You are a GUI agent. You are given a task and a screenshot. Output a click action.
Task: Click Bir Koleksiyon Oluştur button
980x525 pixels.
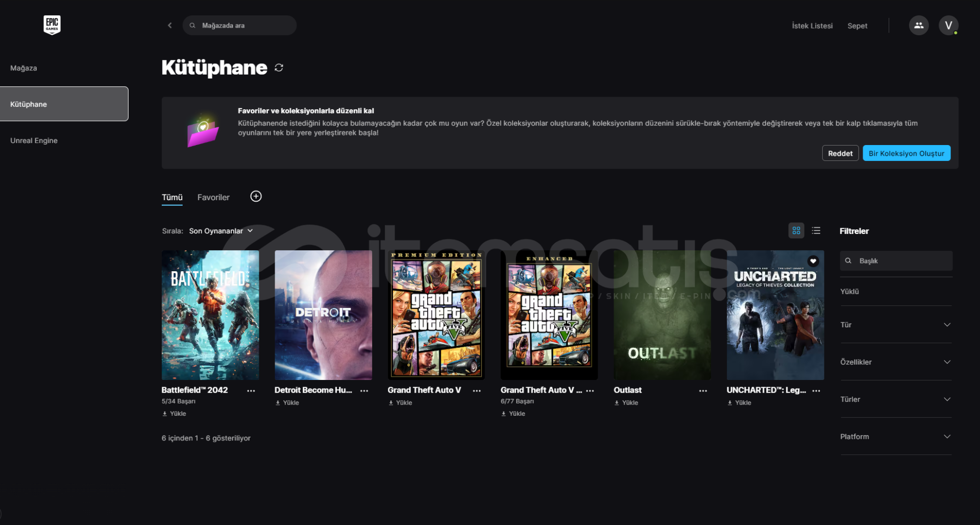[x=906, y=153]
